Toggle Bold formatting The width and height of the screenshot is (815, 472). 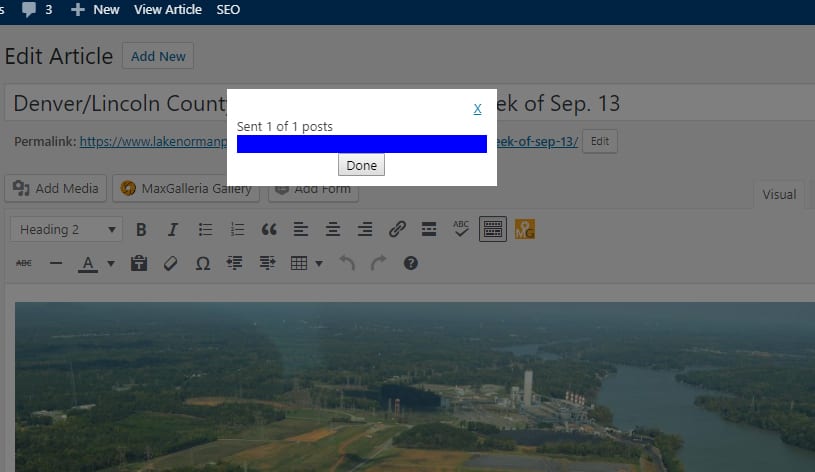pyautogui.click(x=141, y=229)
